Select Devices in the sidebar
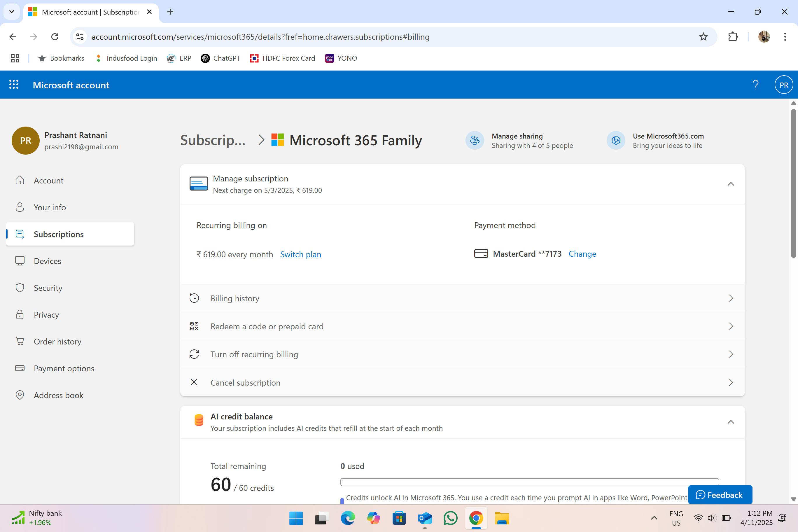 (70, 261)
